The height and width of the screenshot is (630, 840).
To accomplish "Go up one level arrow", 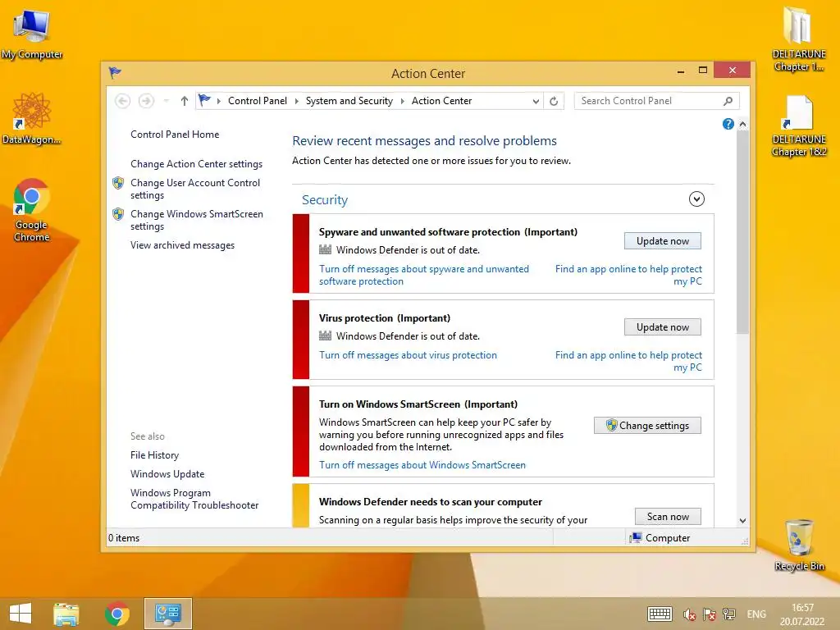I will pos(185,101).
